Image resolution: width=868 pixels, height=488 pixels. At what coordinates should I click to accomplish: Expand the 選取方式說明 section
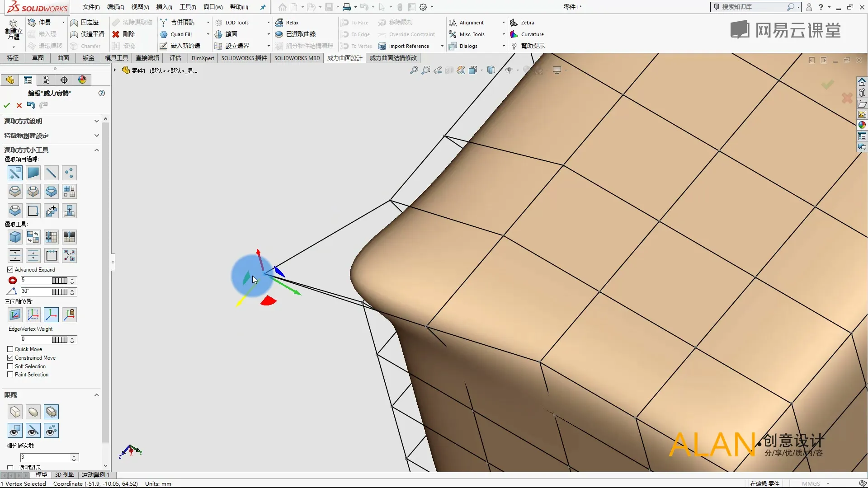pyautogui.click(x=96, y=121)
